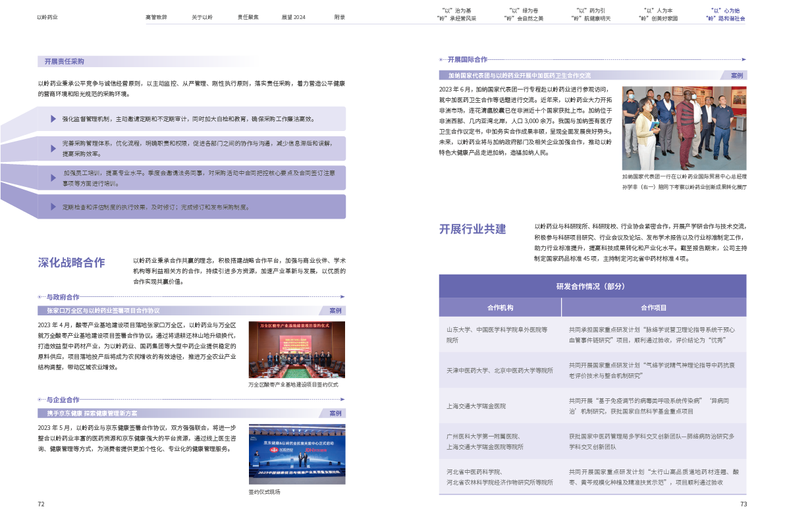The height and width of the screenshot is (532, 785).
Task: Open the JD Health signing event photo
Action: [x=296, y=454]
